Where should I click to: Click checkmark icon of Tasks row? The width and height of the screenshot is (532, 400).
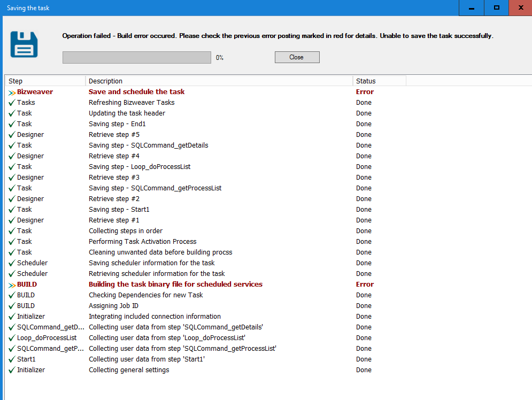pos(12,103)
